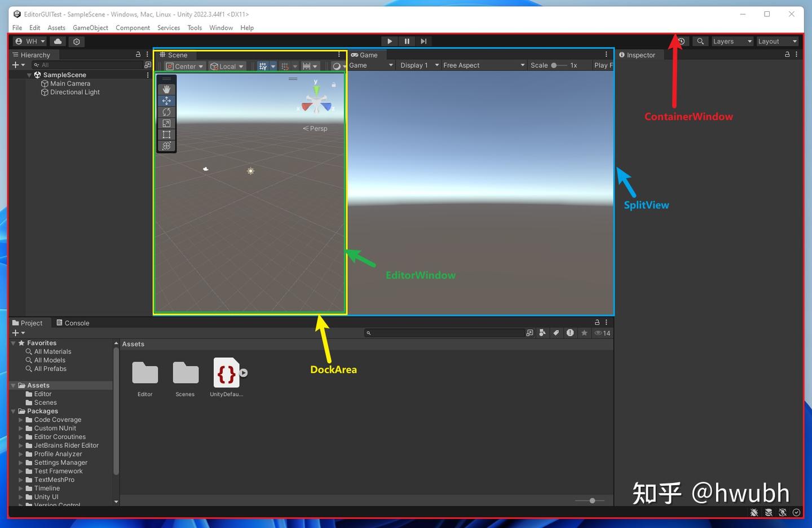The image size is (812, 528).
Task: Select the Scale tool in the Scene toolbar
Action: tap(166, 123)
